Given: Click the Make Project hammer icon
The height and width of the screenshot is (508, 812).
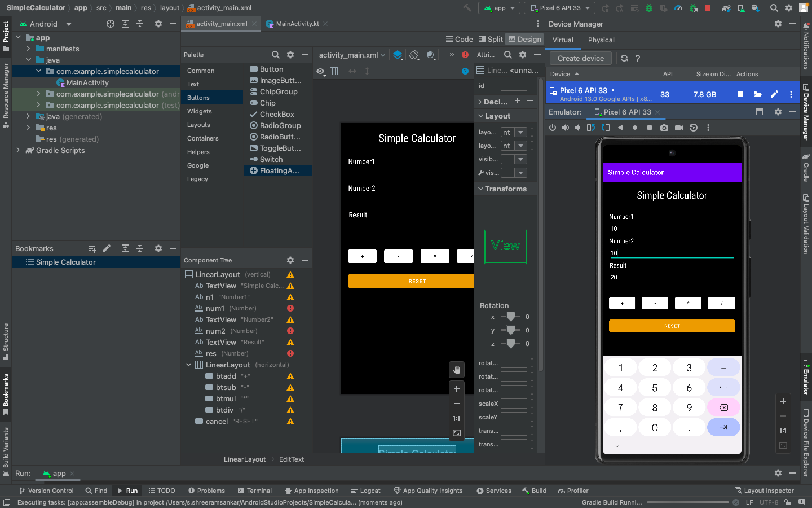Looking at the screenshot, I should click(x=467, y=8).
